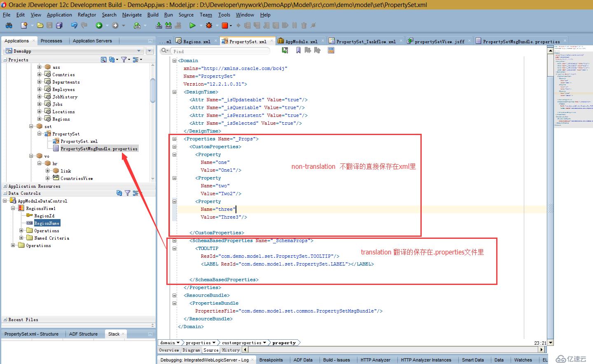Click the filter funnel icon in Projects panel
Screen dimensions: 593x364
(x=124, y=60)
